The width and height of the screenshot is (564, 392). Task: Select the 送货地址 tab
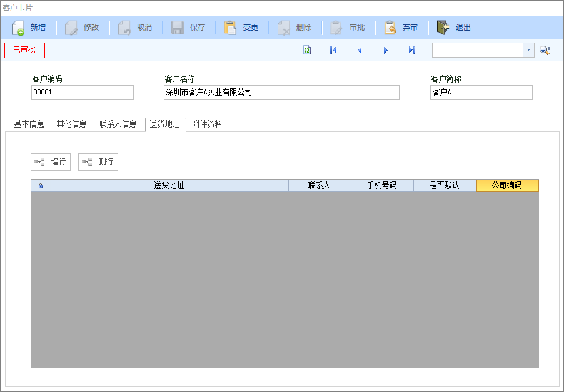(x=166, y=124)
